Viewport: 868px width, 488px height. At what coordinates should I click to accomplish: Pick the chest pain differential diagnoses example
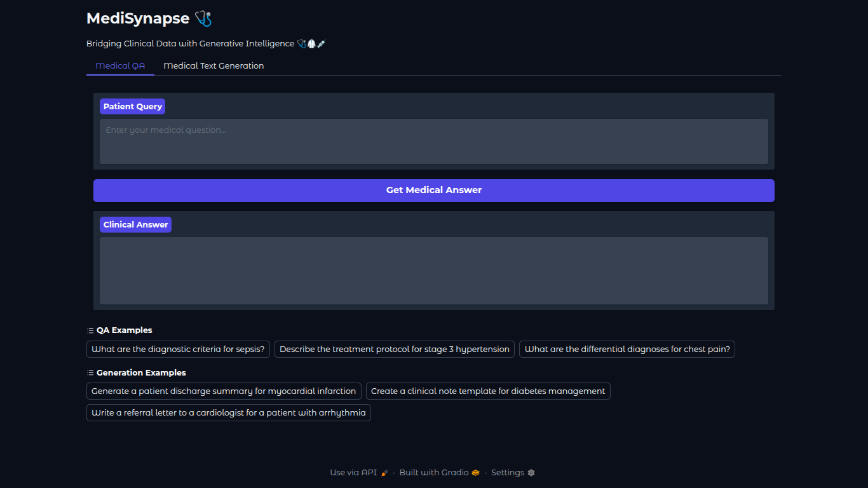tap(627, 349)
